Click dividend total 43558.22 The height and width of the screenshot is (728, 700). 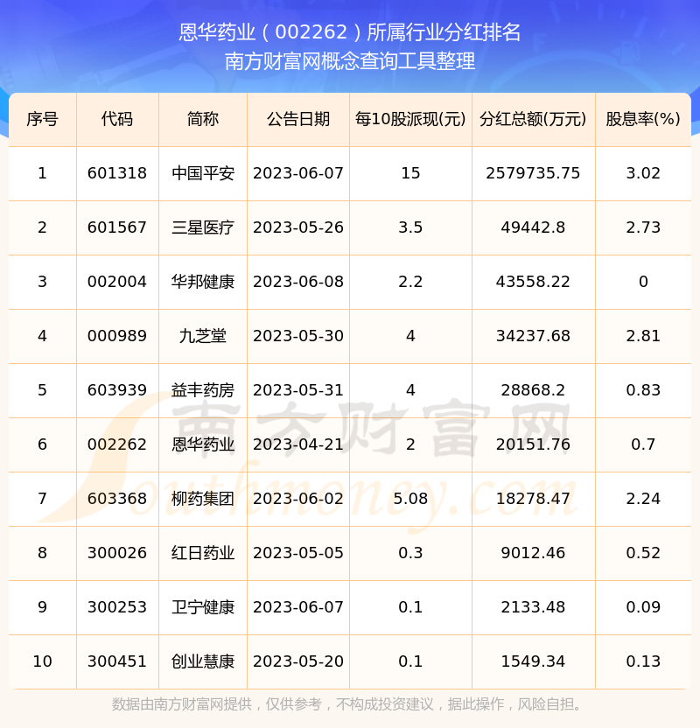(x=533, y=282)
